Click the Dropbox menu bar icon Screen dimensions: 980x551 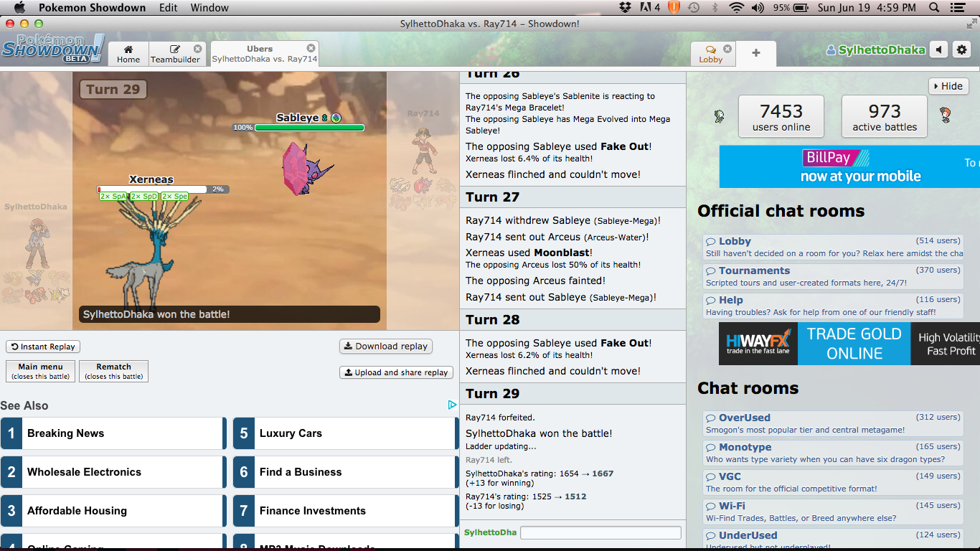626,8
